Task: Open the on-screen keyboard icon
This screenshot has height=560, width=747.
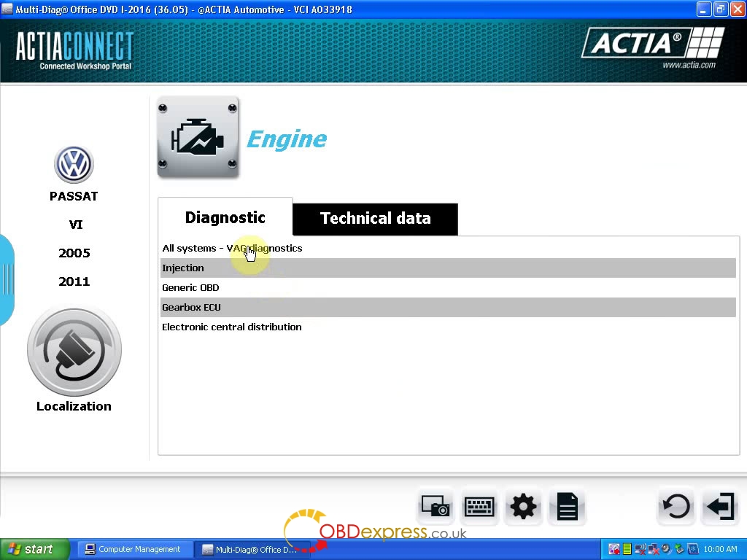Action: [479, 506]
